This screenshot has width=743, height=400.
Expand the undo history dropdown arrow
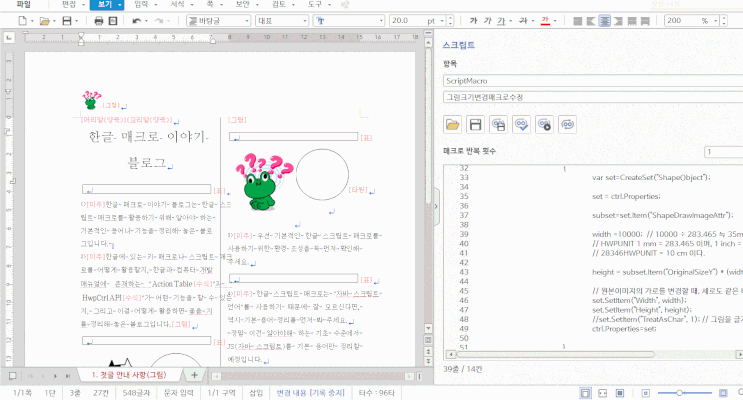146,21
